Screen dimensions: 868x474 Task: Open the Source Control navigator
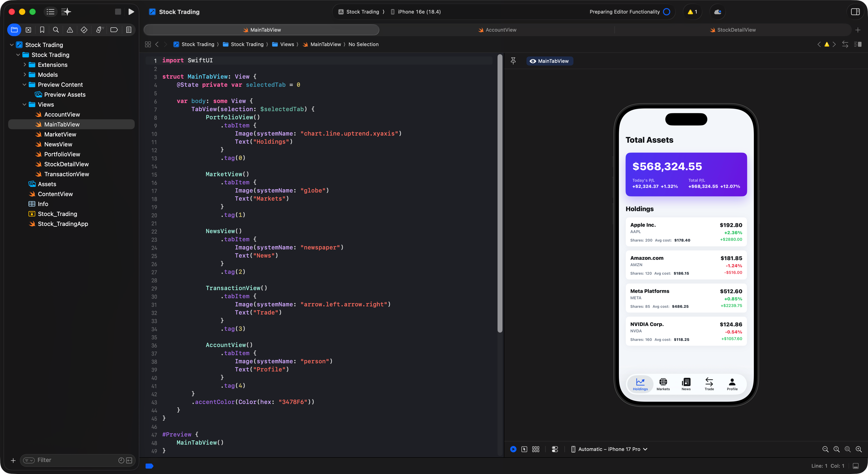point(28,30)
